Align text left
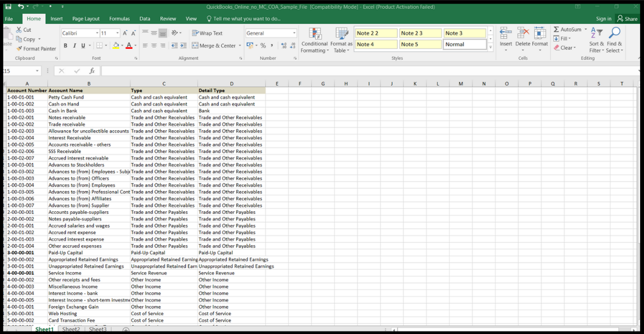The image size is (644, 334). point(145,46)
